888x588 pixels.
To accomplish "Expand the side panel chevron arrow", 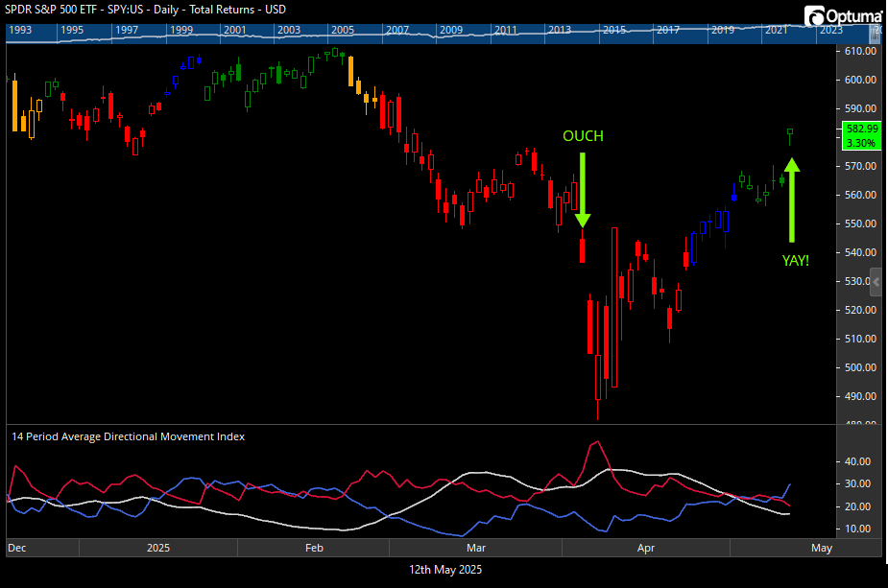I will (x=876, y=282).
